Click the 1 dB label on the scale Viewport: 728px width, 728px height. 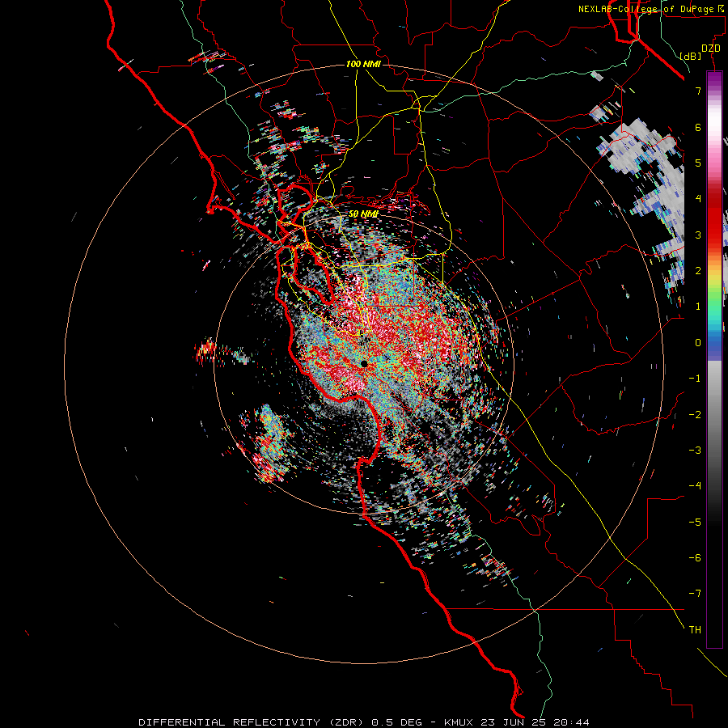point(698,307)
